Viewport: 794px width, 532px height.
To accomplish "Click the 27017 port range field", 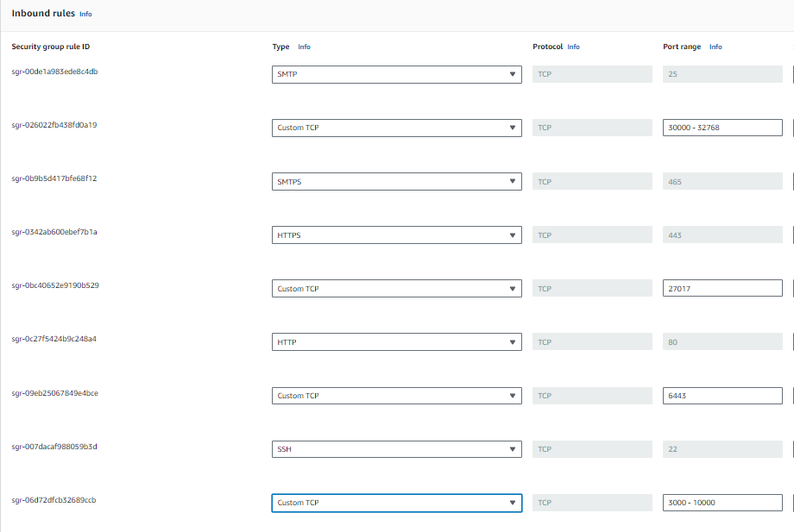I will click(x=722, y=289).
